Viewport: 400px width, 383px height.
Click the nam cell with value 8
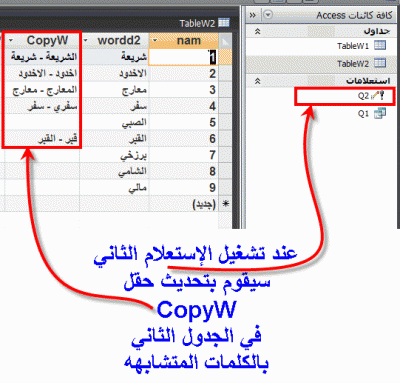[184, 171]
